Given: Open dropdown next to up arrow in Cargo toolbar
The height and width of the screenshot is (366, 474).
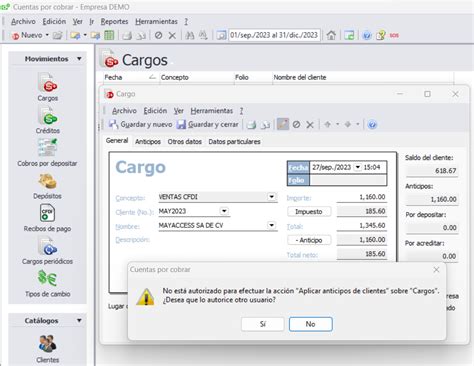Looking at the screenshot, I should coord(337,124).
